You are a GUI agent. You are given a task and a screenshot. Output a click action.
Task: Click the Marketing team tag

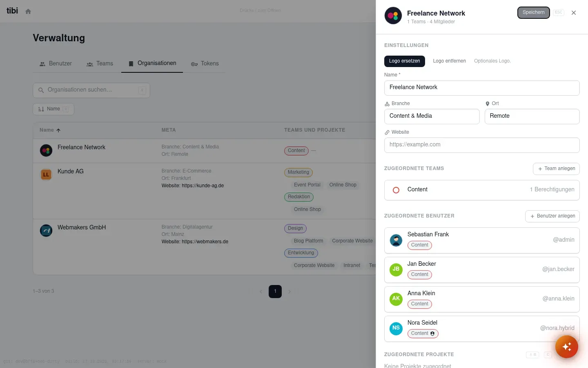[298, 173]
